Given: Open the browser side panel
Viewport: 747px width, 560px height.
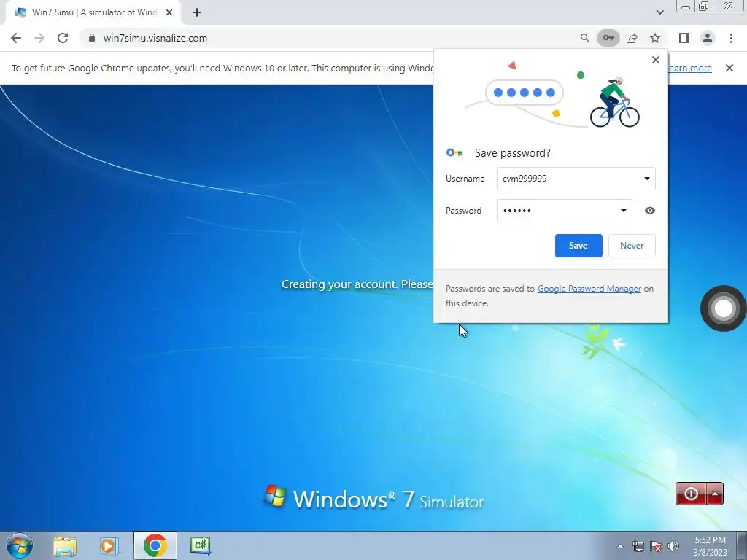Looking at the screenshot, I should click(684, 38).
